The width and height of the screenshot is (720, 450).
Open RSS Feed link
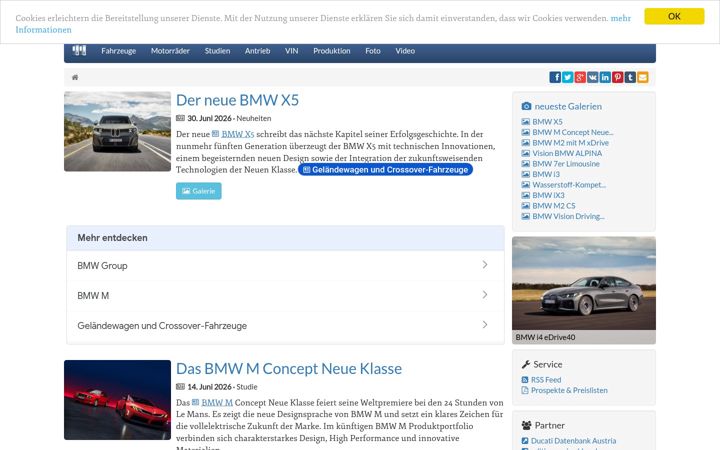[546, 380]
